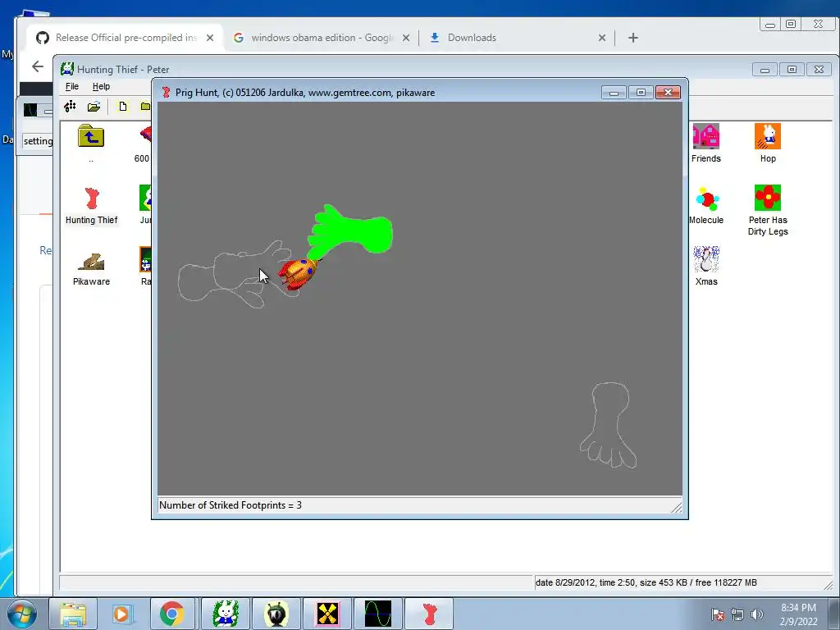Minimize the Prig Hunt game window
The height and width of the screenshot is (630, 840).
[614, 92]
